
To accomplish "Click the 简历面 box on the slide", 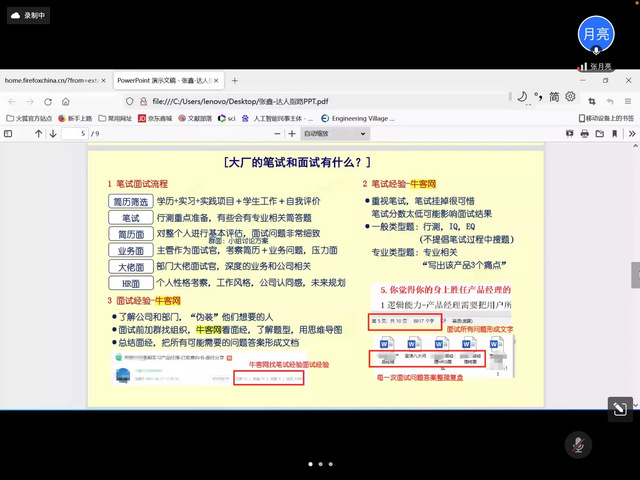I will [x=131, y=234].
